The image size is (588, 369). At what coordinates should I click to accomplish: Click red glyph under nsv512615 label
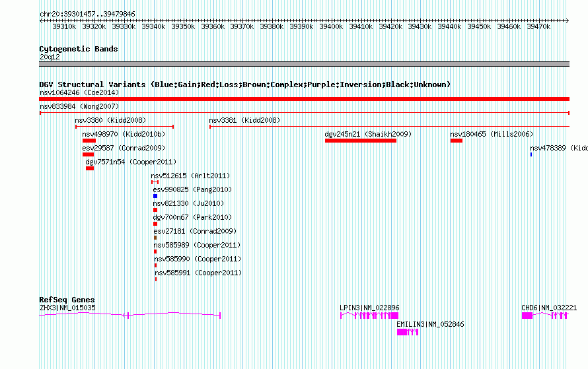pos(155,182)
